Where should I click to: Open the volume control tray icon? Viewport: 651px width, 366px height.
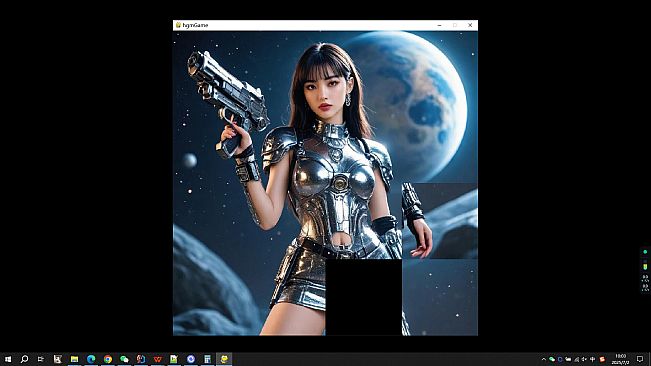[x=584, y=359]
